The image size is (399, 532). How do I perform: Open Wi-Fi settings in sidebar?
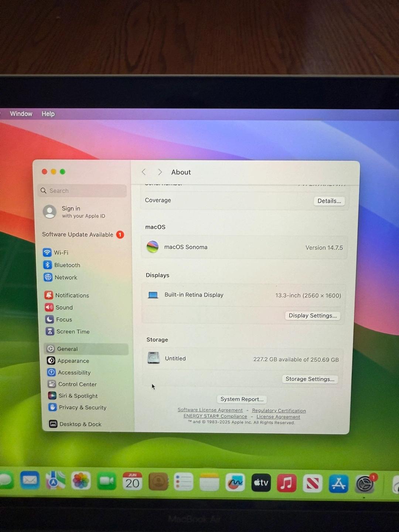pos(61,253)
